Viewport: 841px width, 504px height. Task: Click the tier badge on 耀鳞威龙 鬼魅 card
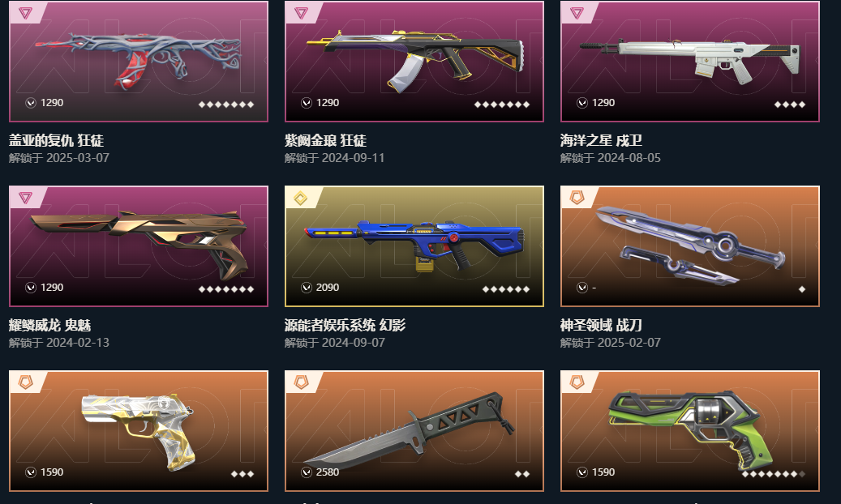point(25,198)
